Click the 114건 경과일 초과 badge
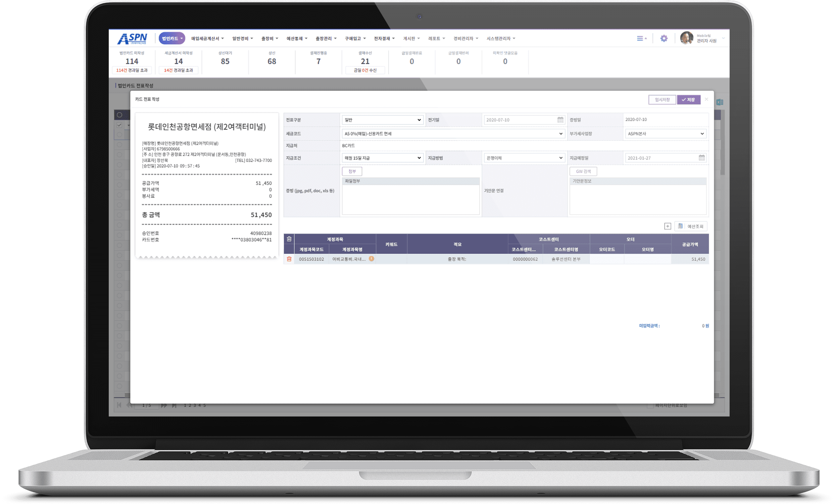This screenshot has height=504, width=834. (132, 70)
